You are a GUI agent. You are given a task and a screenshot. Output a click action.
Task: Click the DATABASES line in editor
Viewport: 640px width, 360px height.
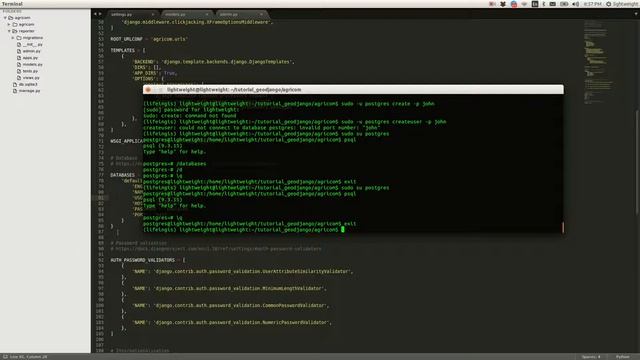(x=122, y=175)
